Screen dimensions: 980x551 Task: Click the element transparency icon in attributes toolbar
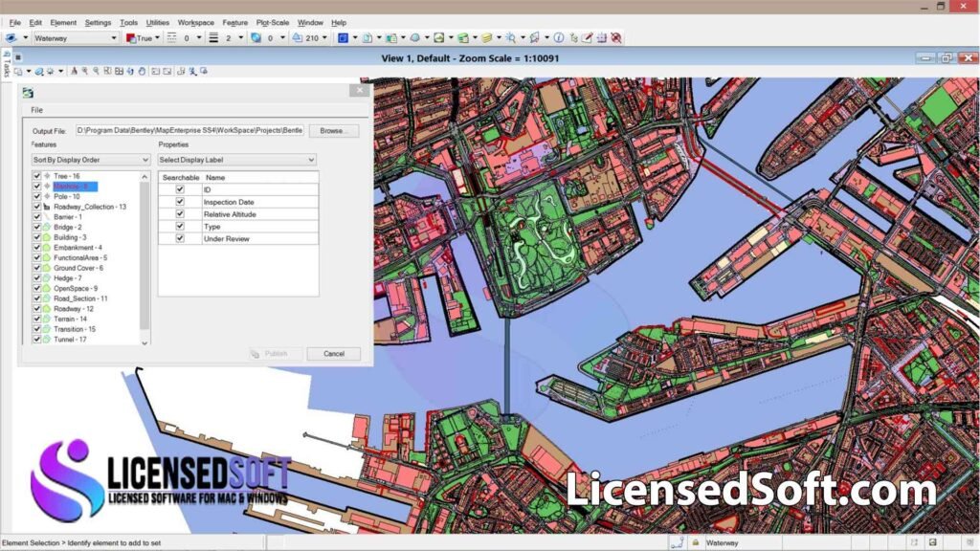[256, 38]
